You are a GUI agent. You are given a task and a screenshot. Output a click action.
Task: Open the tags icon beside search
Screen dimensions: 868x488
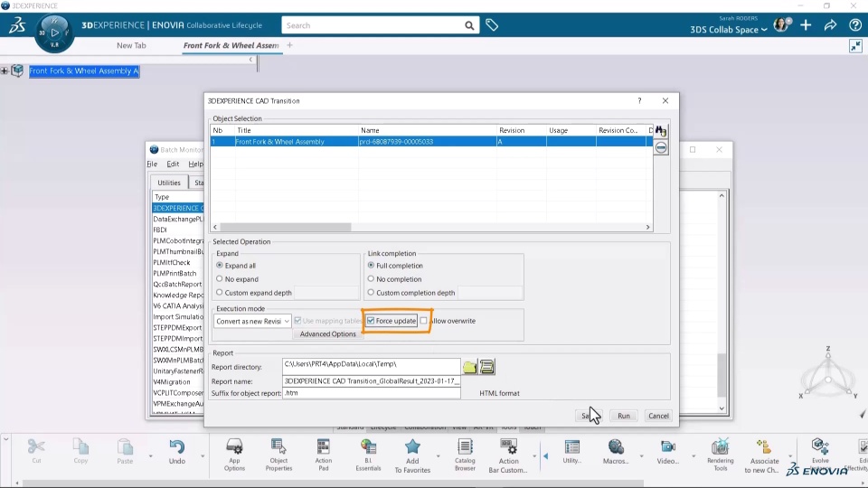pos(492,25)
